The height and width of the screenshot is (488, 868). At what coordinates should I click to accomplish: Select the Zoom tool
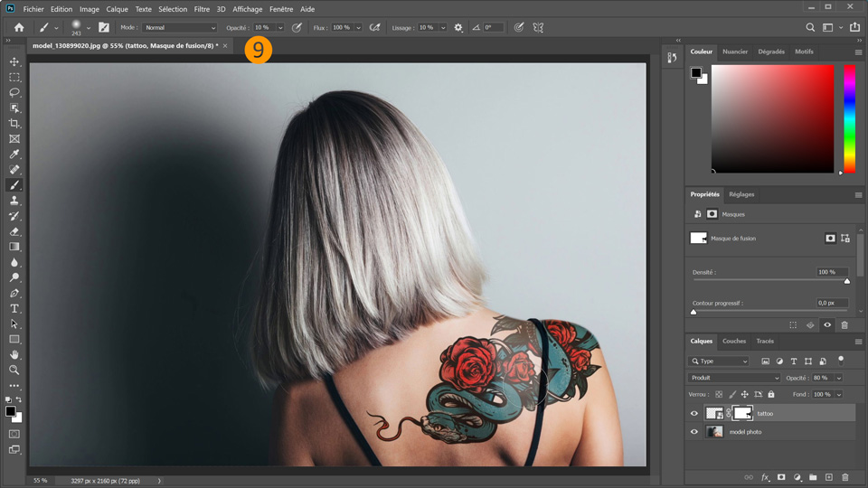tap(14, 371)
